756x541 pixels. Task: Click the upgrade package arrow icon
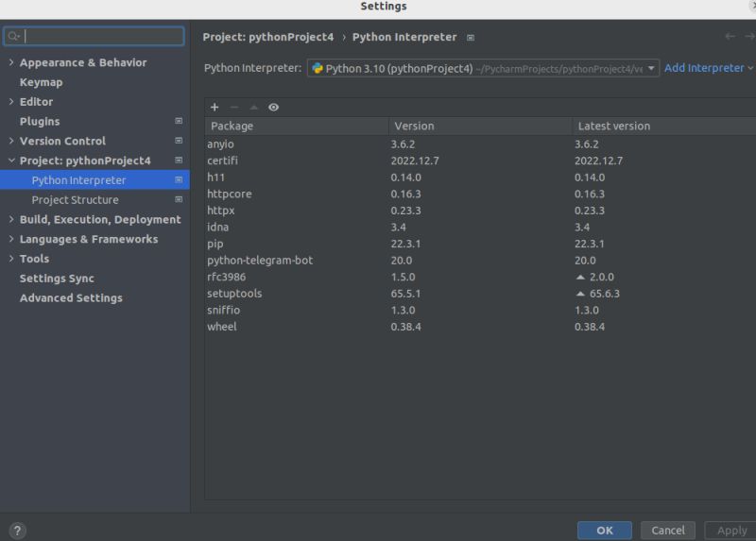click(x=253, y=107)
